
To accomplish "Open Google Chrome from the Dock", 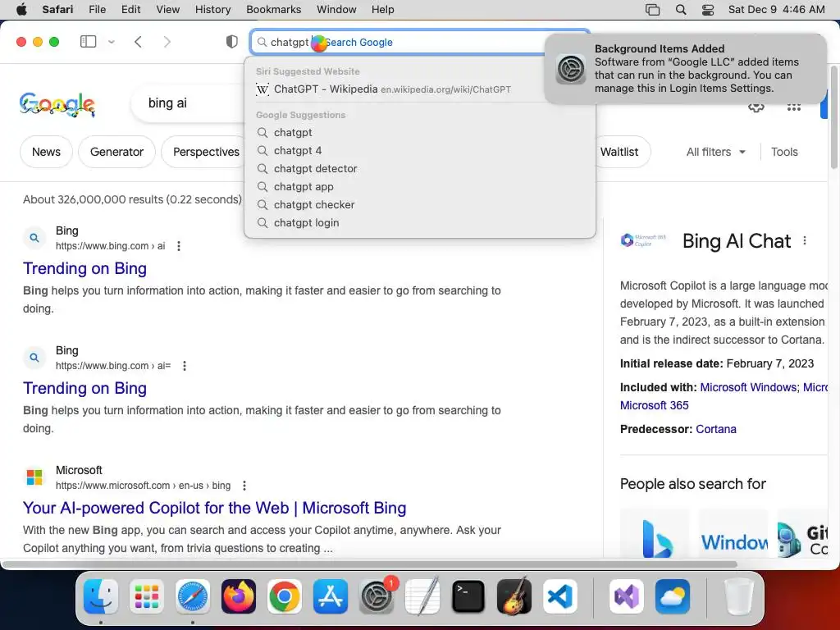I will click(x=285, y=596).
